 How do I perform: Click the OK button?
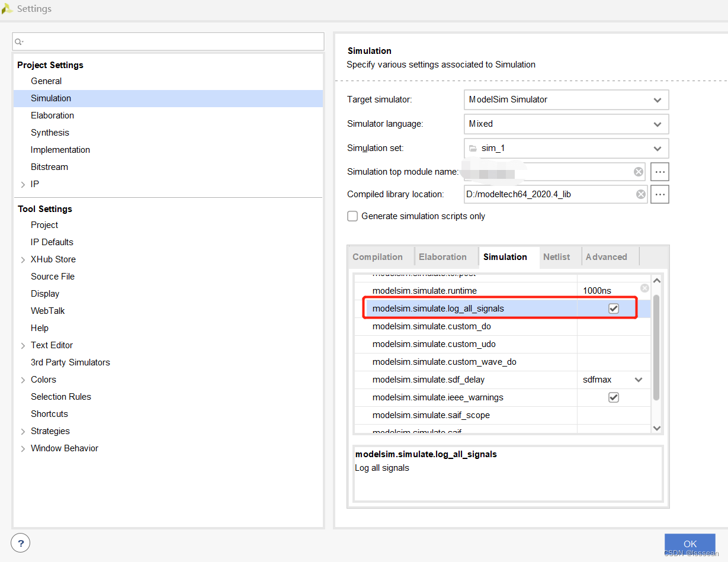coord(689,543)
